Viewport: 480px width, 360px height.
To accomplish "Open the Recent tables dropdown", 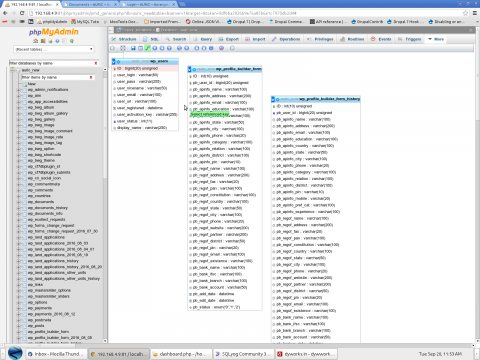I will [x=54, y=49].
